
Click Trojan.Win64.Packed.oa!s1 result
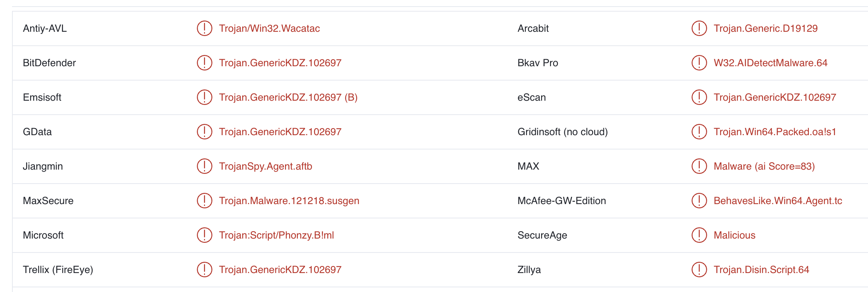pos(775,132)
